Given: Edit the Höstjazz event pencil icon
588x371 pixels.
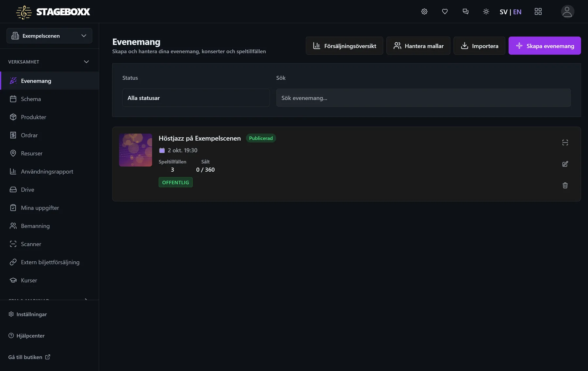Looking at the screenshot, I should [x=565, y=164].
